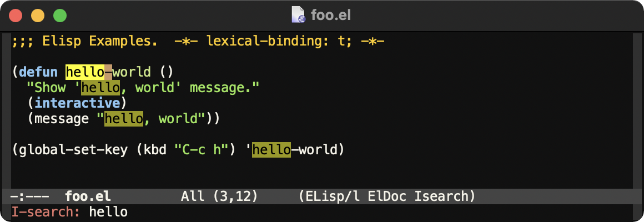Click the current yellow-highlighted 'hello' match
This screenshot has width=644, height=222.
click(84, 72)
